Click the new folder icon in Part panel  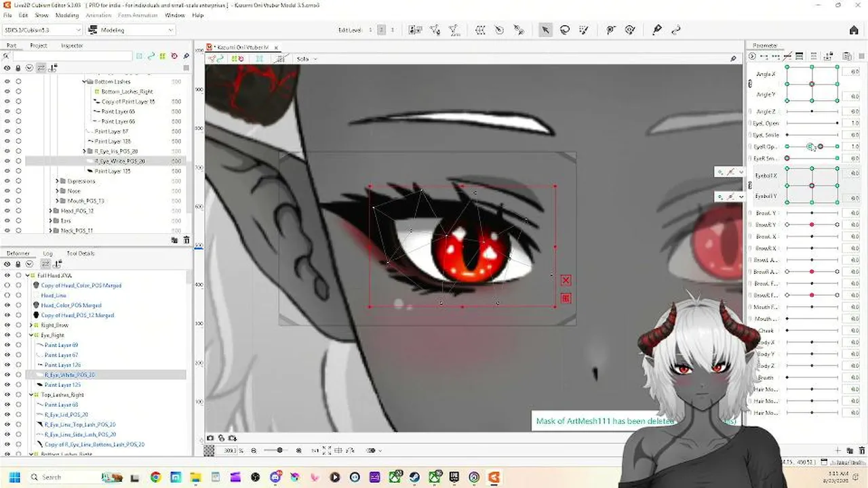tap(174, 240)
